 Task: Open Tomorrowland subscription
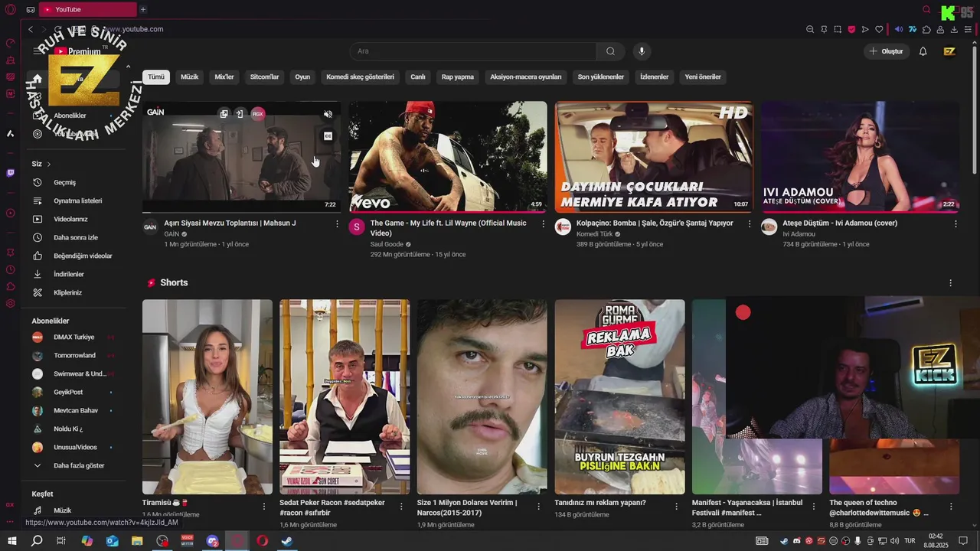75,356
